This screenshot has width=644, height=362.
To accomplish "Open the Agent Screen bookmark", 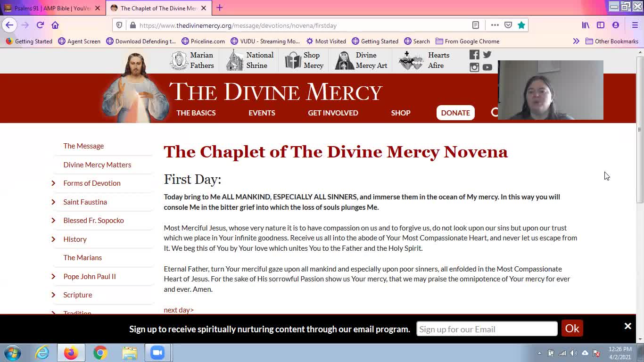I will [x=79, y=41].
